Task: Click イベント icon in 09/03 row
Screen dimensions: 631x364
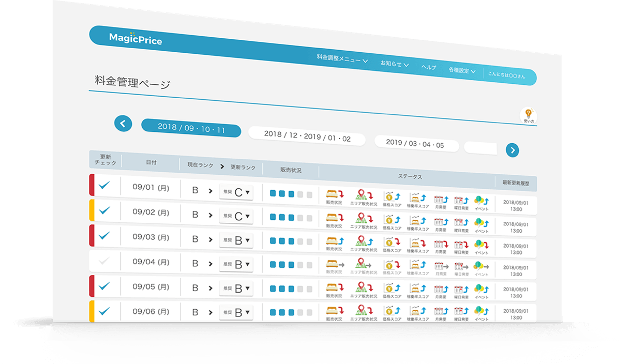Action: point(481,244)
